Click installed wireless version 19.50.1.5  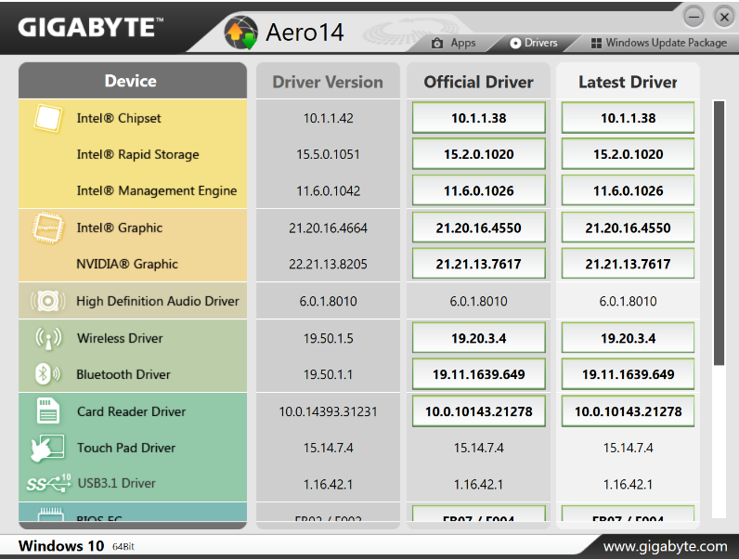[328, 338]
